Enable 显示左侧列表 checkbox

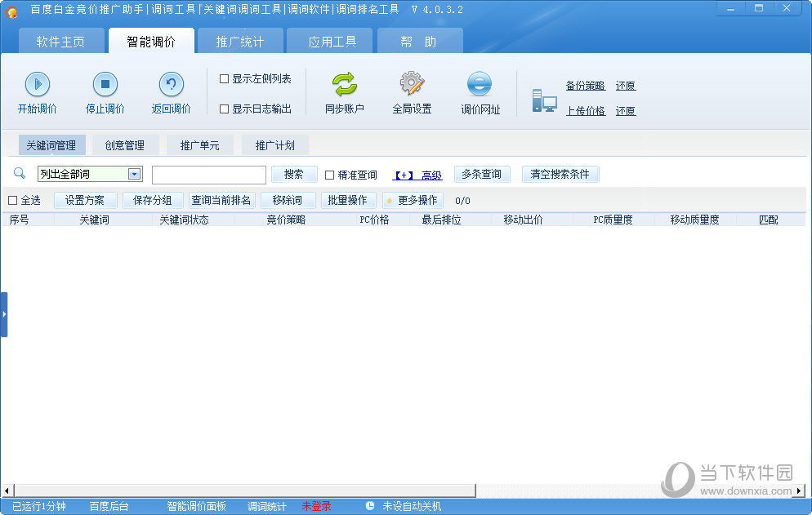(224, 78)
